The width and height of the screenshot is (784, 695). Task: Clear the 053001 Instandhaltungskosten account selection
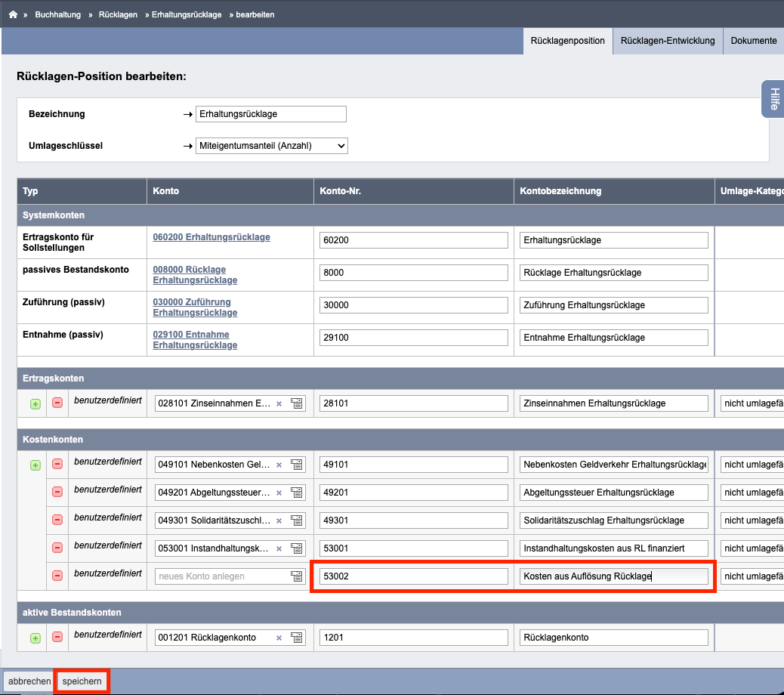click(x=279, y=548)
